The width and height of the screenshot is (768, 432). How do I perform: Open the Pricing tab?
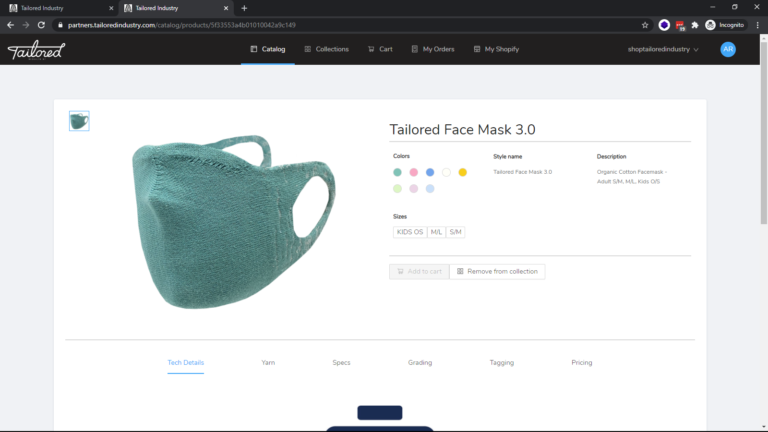click(581, 362)
